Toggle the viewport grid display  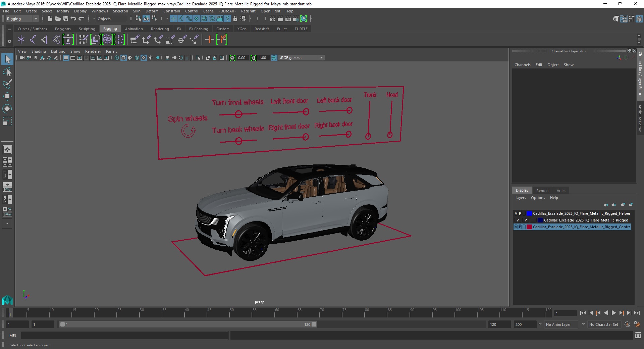[66, 58]
